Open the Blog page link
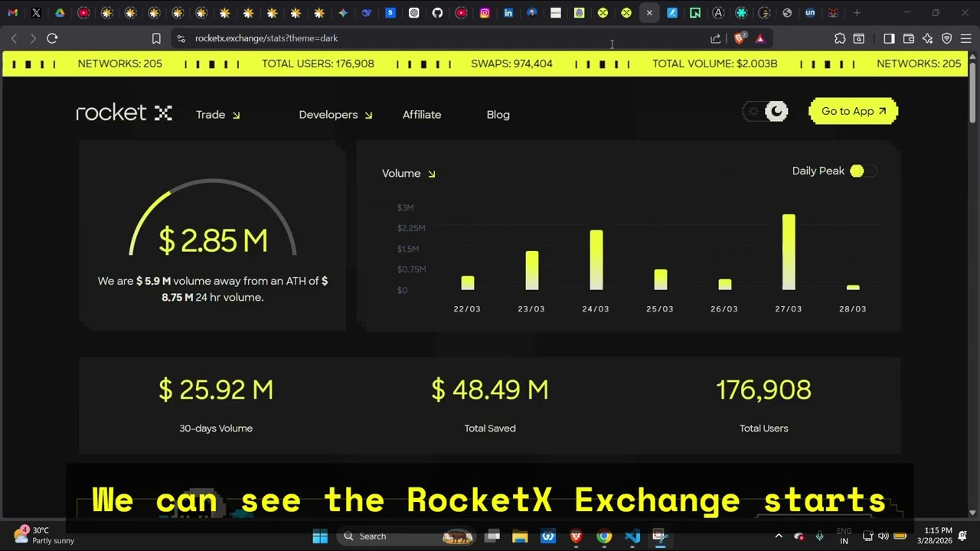Screen dimensions: 980x551 [498, 115]
